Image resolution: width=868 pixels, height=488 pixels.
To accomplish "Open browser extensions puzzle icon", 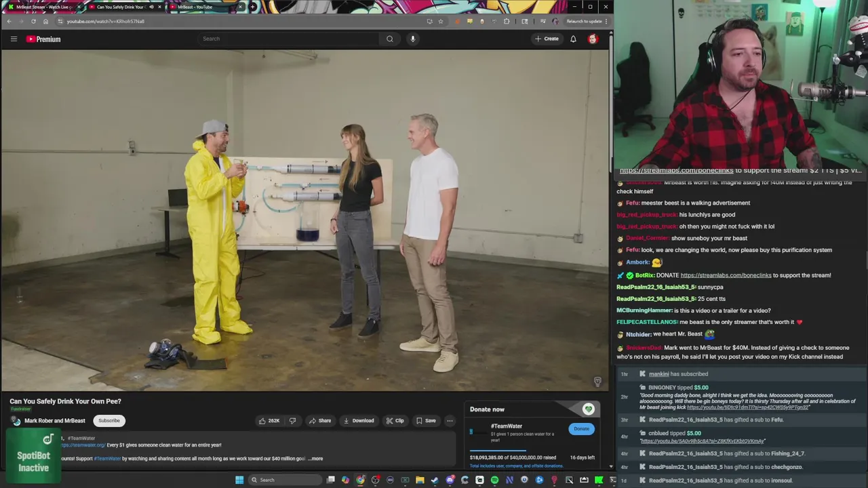I will tap(507, 21).
